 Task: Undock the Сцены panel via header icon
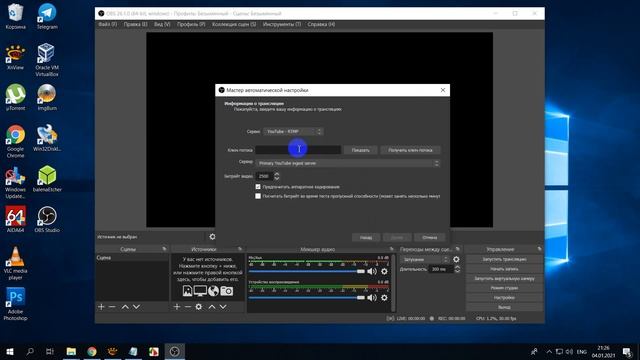coord(164,249)
